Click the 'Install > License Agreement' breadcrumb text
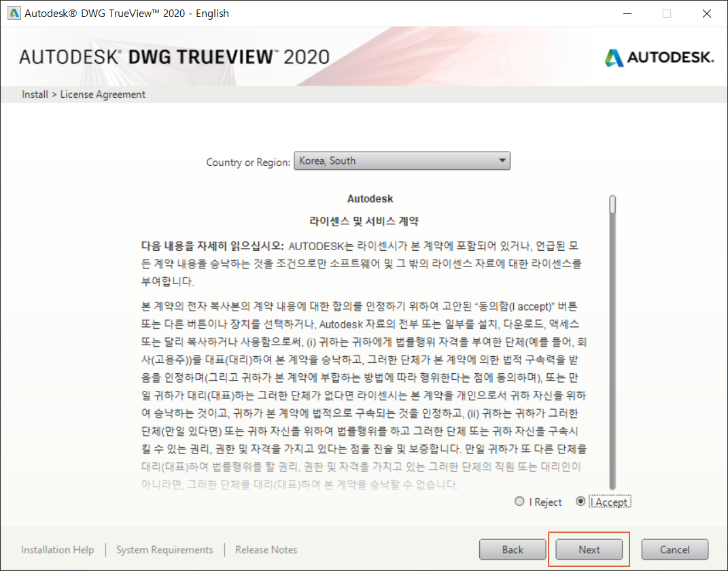728x571 pixels. click(x=84, y=94)
